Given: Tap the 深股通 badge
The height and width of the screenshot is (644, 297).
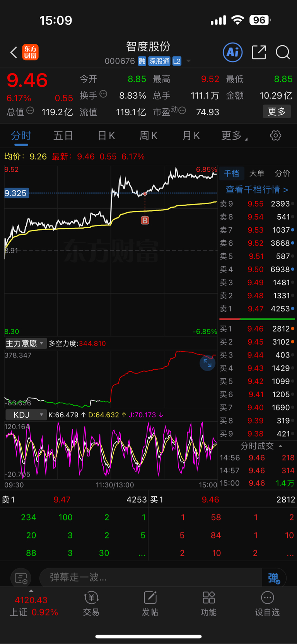Looking at the screenshot, I should click(x=159, y=61).
